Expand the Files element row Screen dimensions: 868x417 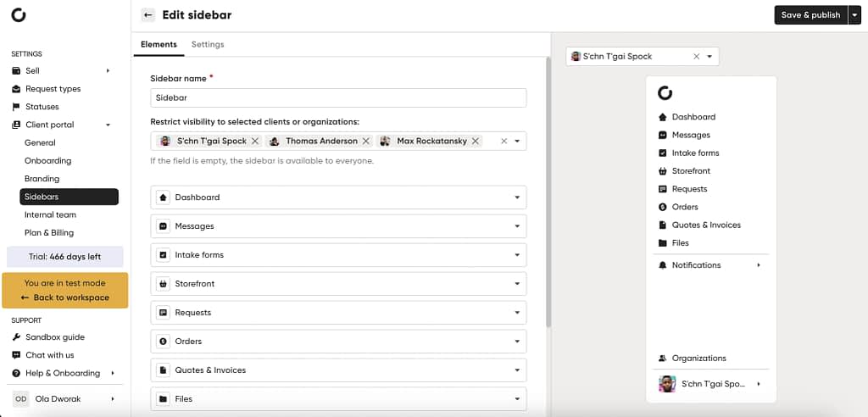pos(517,398)
